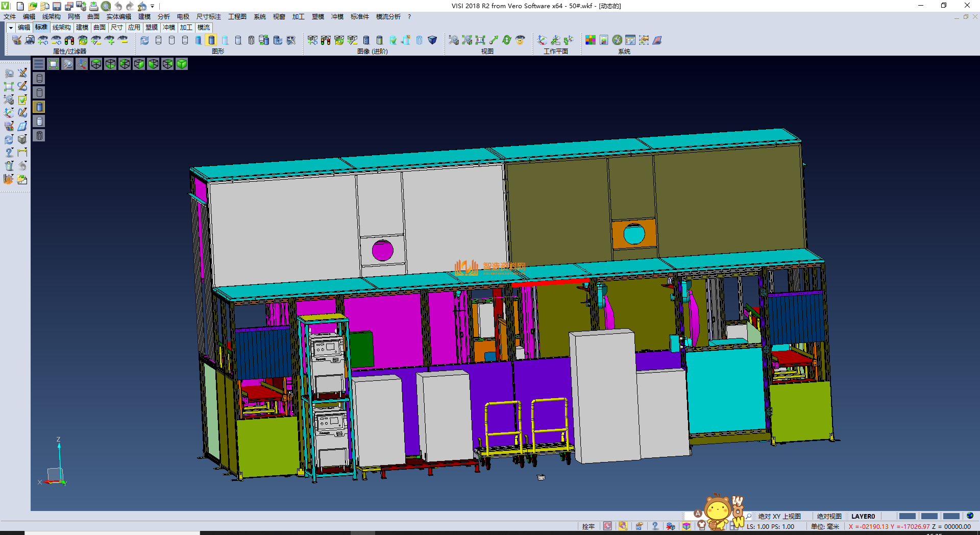980x535 pixels.
Task: Open the toolbar tab list dropdown arrow
Action: [11, 28]
